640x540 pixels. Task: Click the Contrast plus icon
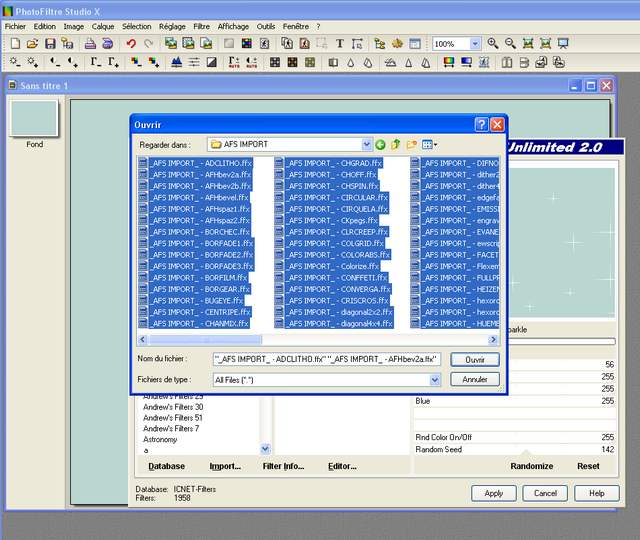coord(73,62)
